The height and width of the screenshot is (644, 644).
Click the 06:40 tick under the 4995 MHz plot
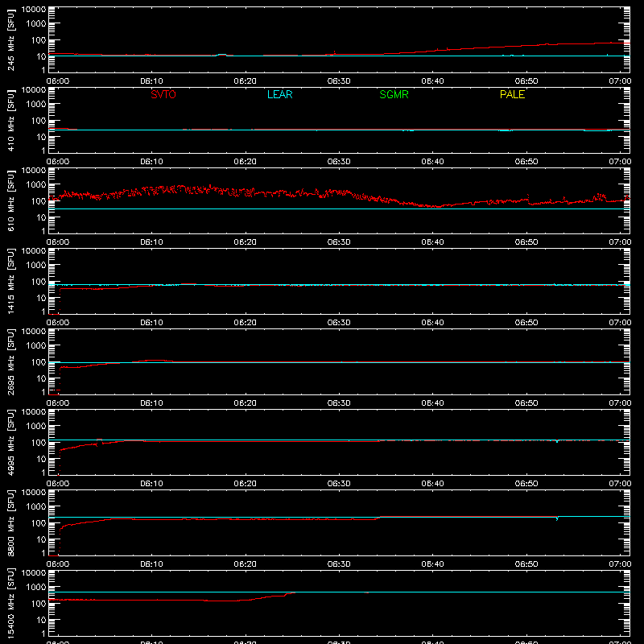432,484
